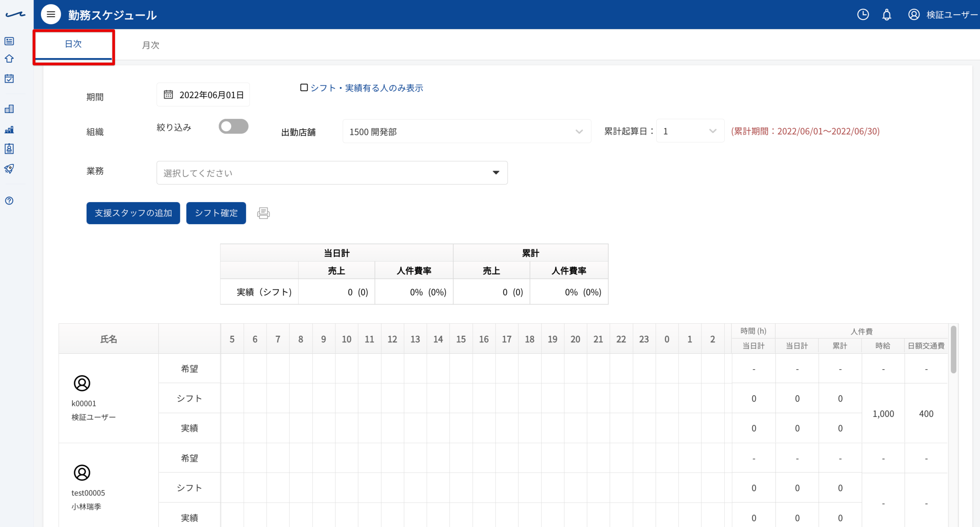Click avatar of test00005 小林瑞季
Image resolution: width=980 pixels, height=527 pixels.
coord(82,472)
